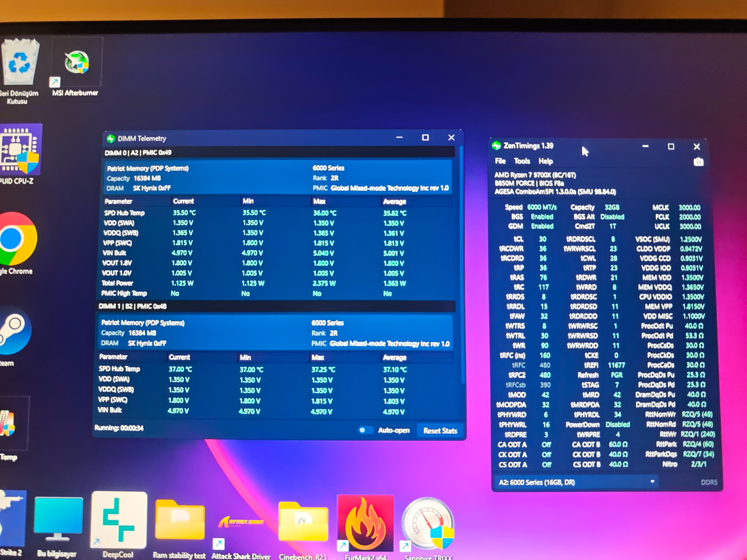The image size is (747, 560).
Task: Click the Nitro value 2/3/1
Action: [698, 464]
